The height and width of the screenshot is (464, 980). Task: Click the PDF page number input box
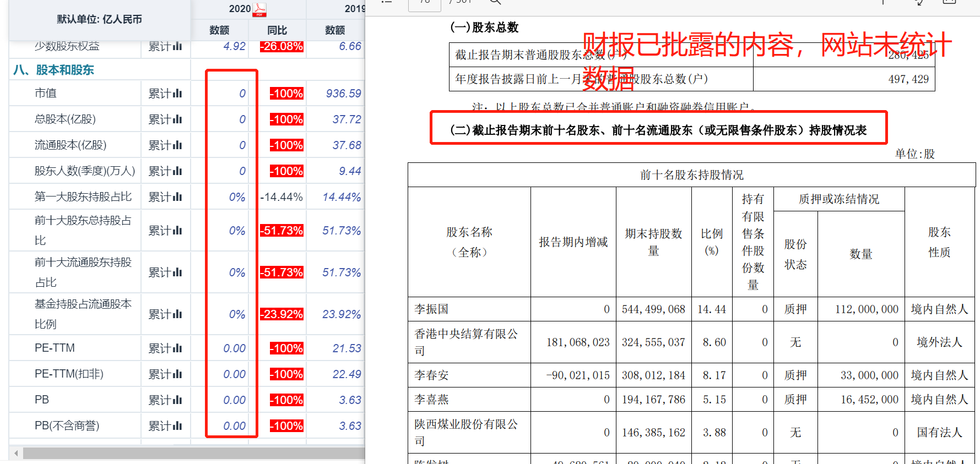point(424,3)
